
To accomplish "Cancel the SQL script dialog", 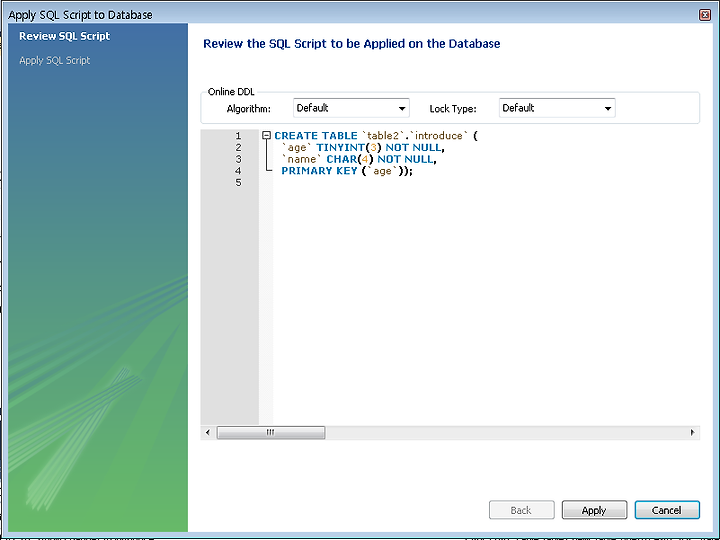I will tap(667, 510).
